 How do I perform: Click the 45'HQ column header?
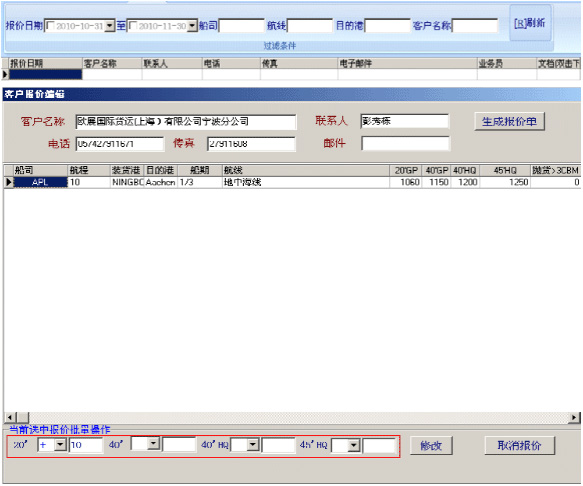click(505, 170)
